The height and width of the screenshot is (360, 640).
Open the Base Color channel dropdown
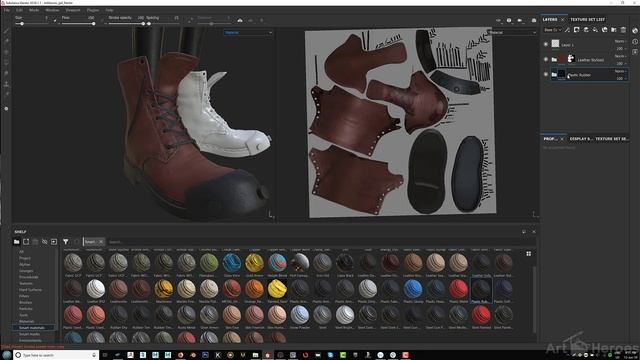[x=552, y=30]
